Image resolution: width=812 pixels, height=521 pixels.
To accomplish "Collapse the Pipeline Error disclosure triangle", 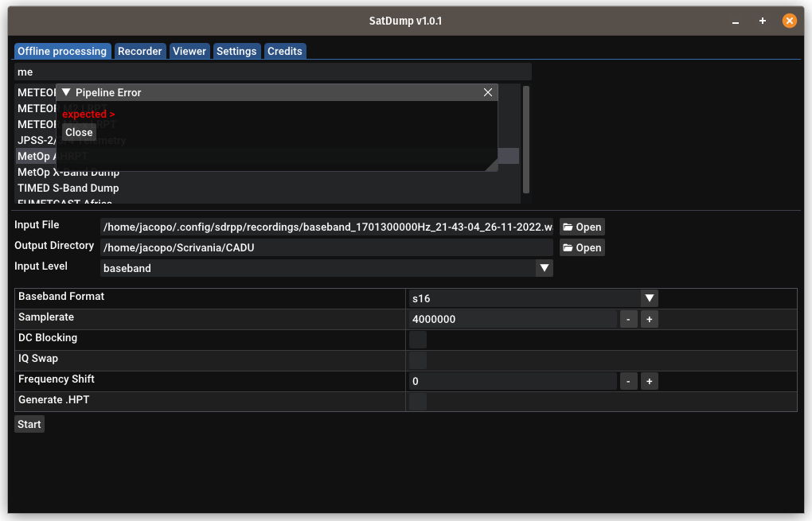I will pyautogui.click(x=65, y=91).
